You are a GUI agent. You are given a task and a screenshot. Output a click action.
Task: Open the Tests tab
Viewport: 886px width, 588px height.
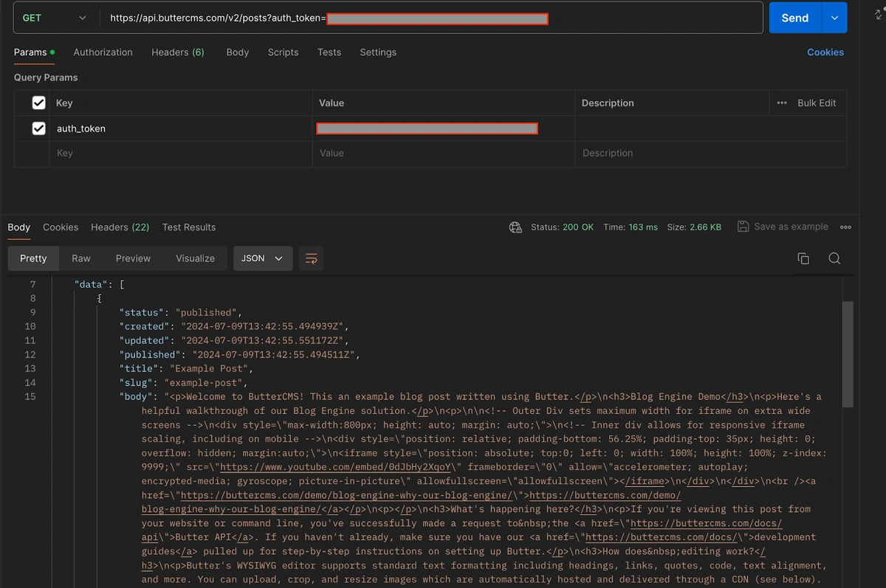tap(329, 52)
